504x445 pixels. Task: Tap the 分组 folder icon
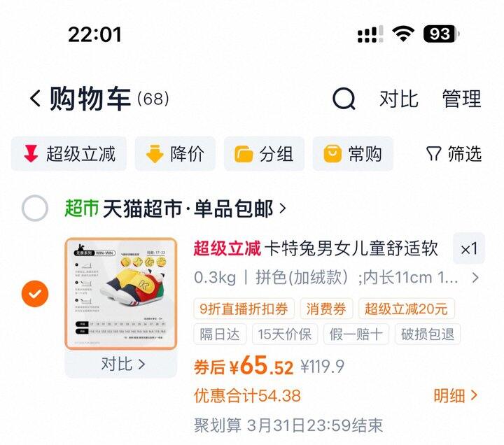click(244, 154)
